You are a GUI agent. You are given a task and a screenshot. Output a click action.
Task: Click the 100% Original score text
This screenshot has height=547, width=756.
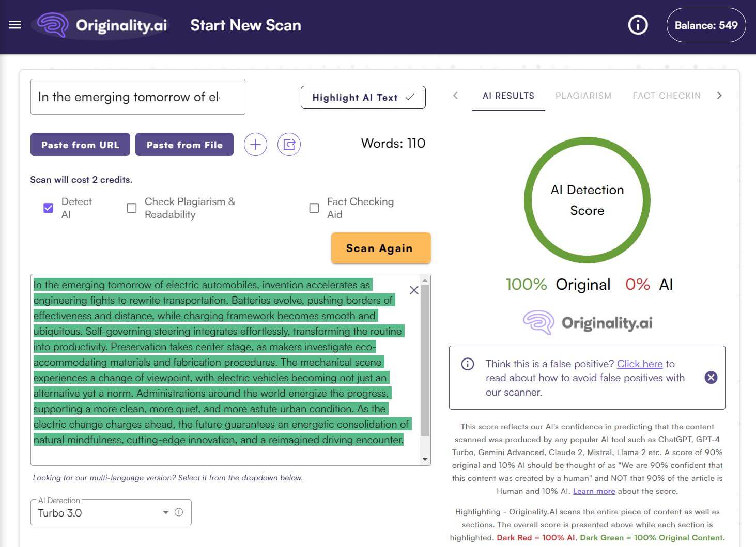coord(558,285)
